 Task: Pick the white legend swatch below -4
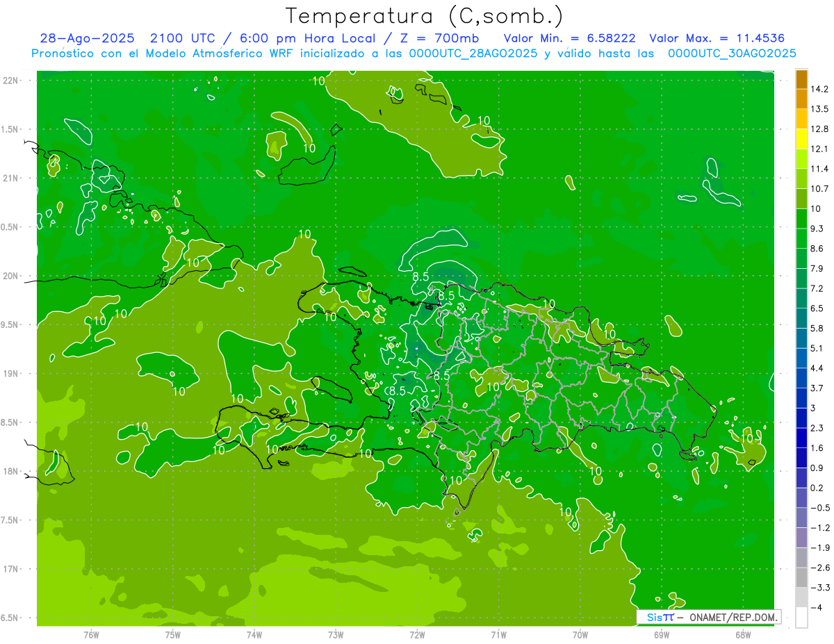point(801,618)
